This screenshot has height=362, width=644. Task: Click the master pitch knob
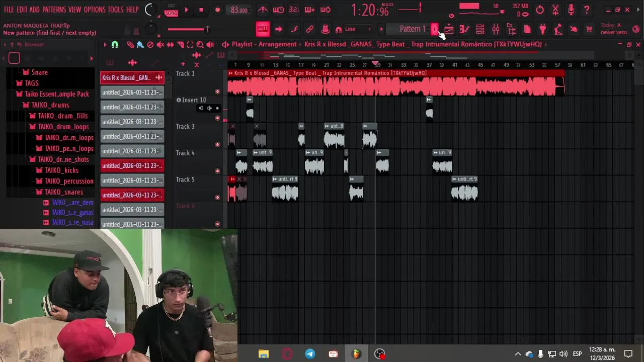150,29
